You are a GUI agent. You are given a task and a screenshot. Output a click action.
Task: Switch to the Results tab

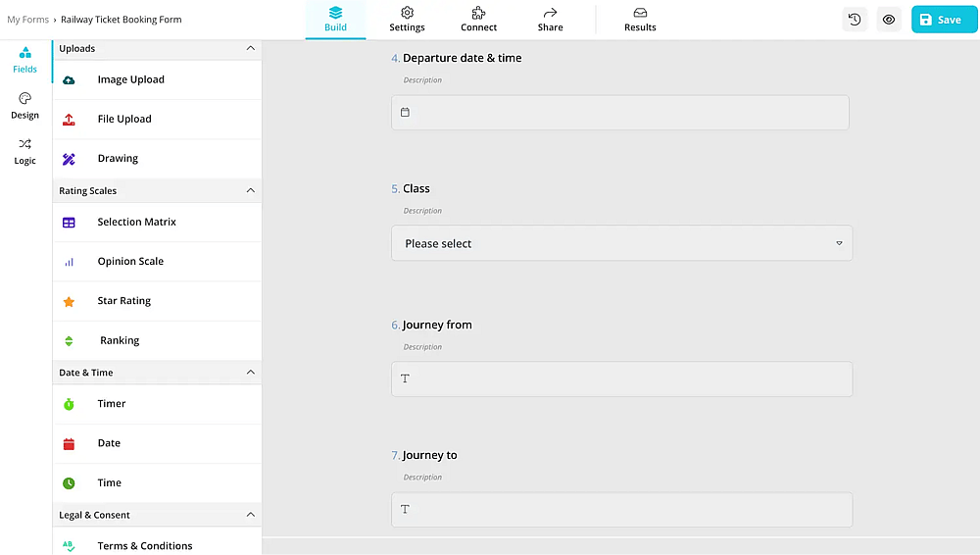click(x=640, y=20)
